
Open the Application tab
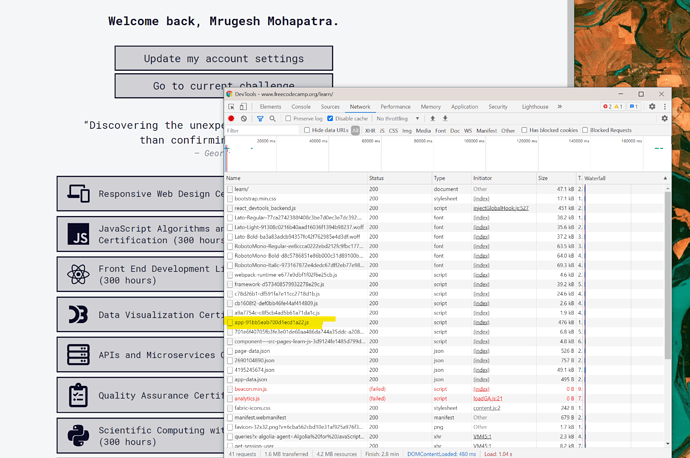464,107
